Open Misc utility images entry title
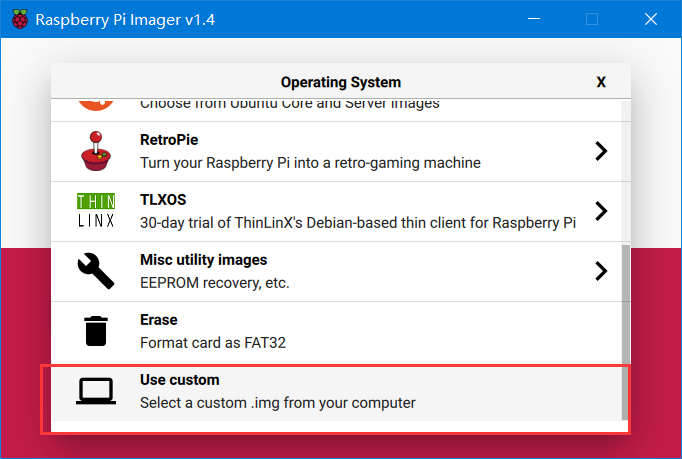Image resolution: width=682 pixels, height=459 pixels. tap(204, 260)
